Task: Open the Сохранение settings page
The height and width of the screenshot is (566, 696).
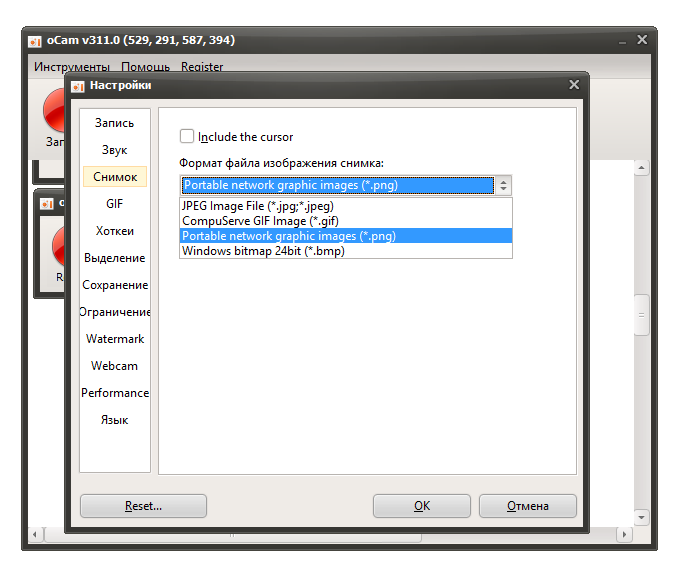Action: [114, 285]
